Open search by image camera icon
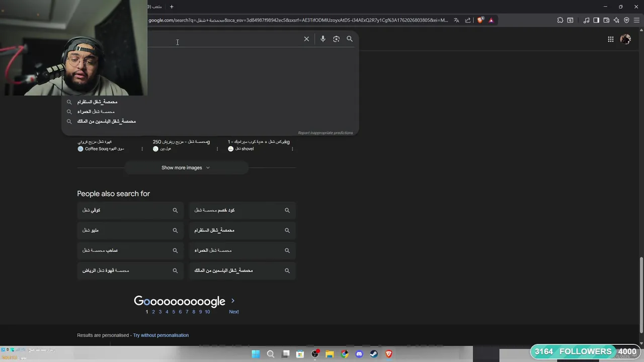The height and width of the screenshot is (362, 644). click(336, 39)
